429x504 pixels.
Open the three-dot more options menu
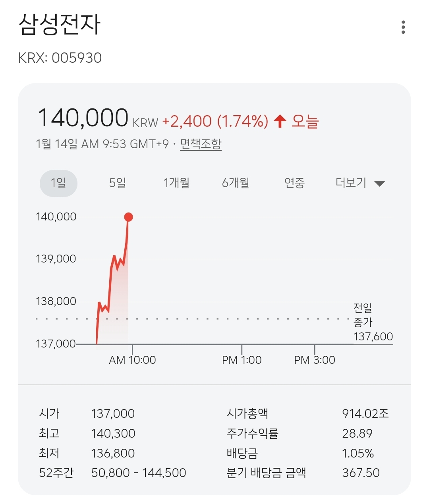pyautogui.click(x=403, y=27)
